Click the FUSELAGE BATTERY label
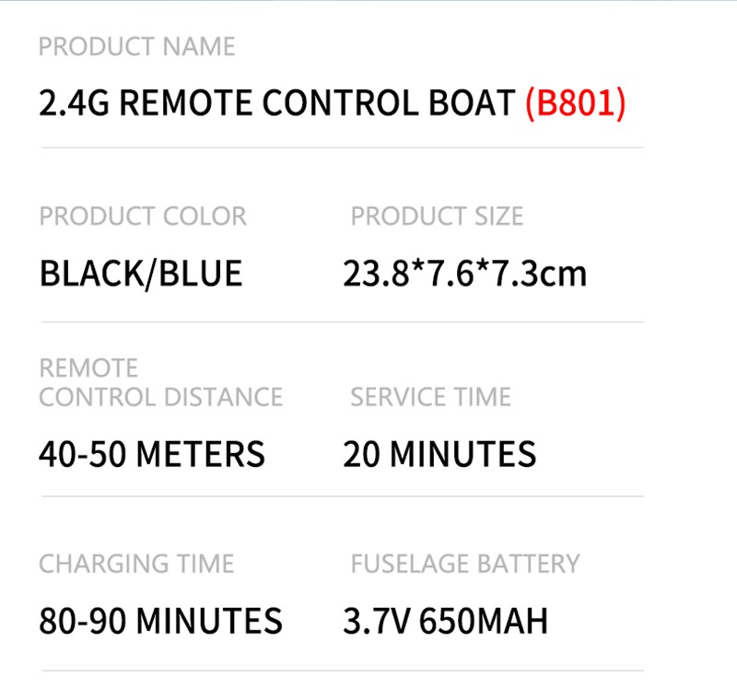This screenshot has width=737, height=700. 465,564
